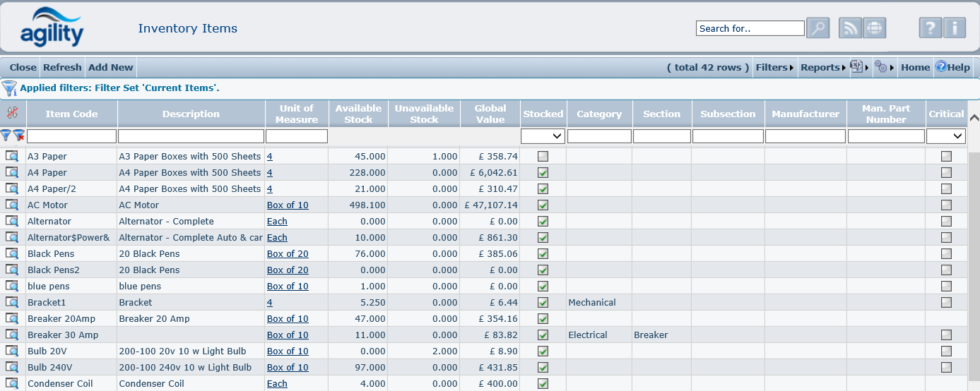
Task: Click the vertical scrollbar up arrow
Action: pos(974,118)
